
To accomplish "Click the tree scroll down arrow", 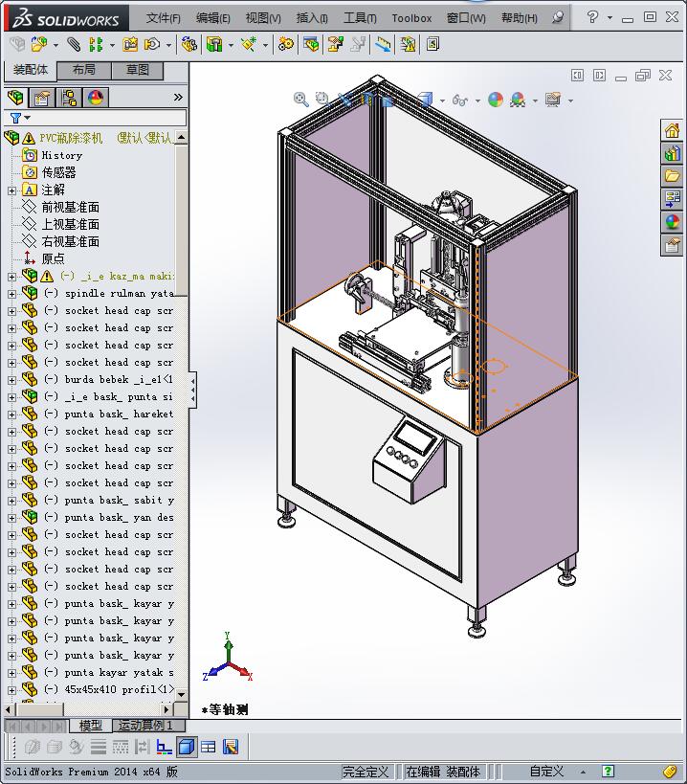I will (182, 695).
